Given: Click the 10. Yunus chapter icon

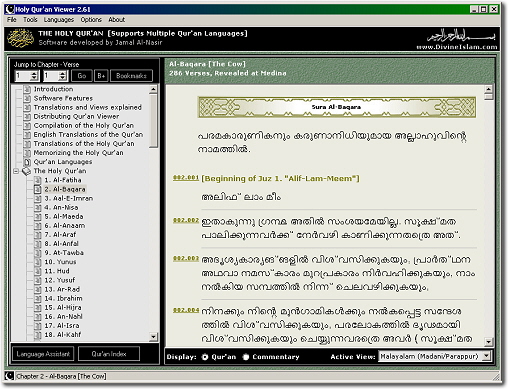Looking at the screenshot, I should (38, 262).
